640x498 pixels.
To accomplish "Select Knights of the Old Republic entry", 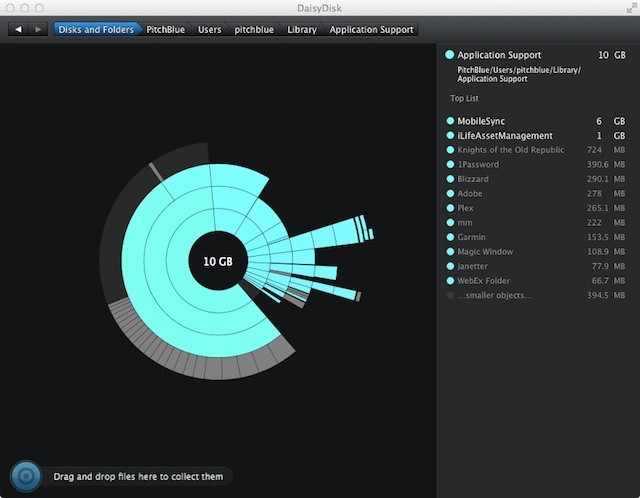I will tap(510, 150).
